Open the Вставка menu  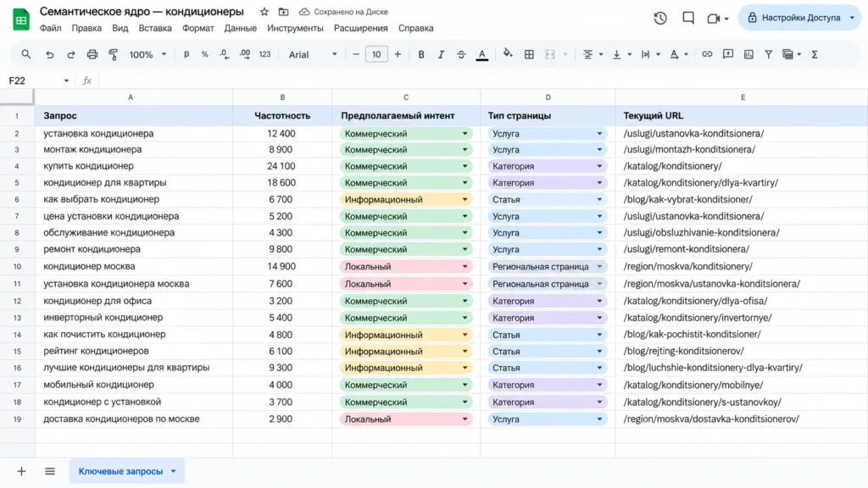[155, 28]
